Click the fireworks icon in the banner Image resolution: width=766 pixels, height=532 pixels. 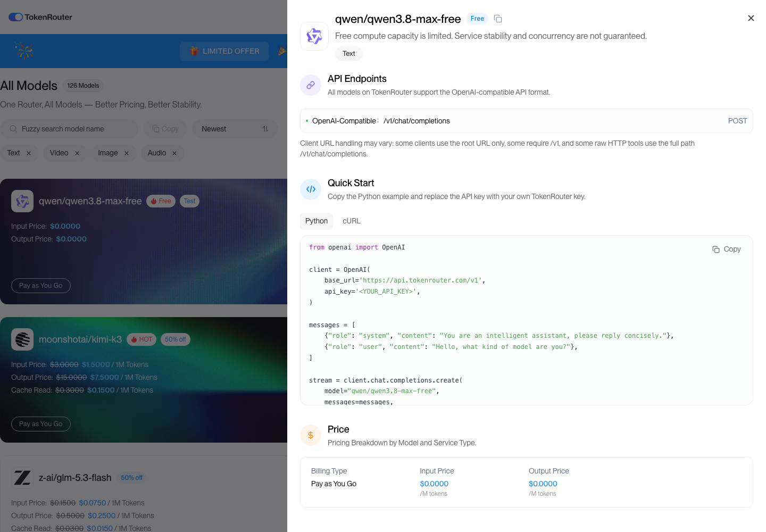[24, 51]
